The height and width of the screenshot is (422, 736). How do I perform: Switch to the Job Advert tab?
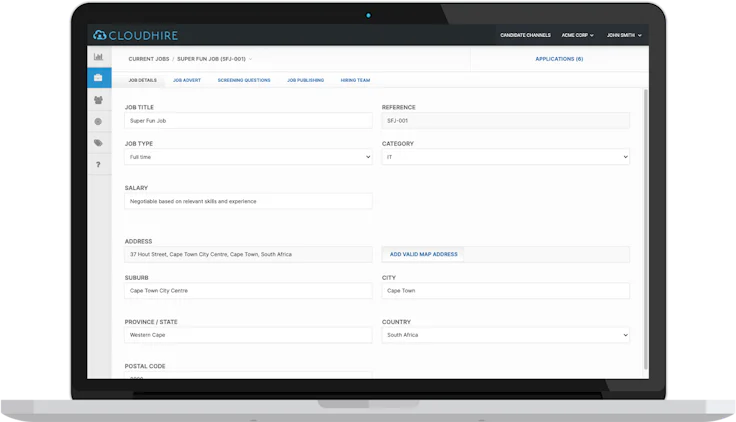(187, 80)
